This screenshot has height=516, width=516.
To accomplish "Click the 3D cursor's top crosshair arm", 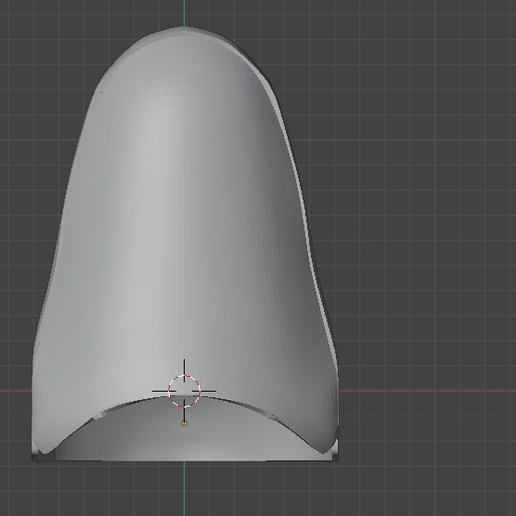I will [184, 370].
